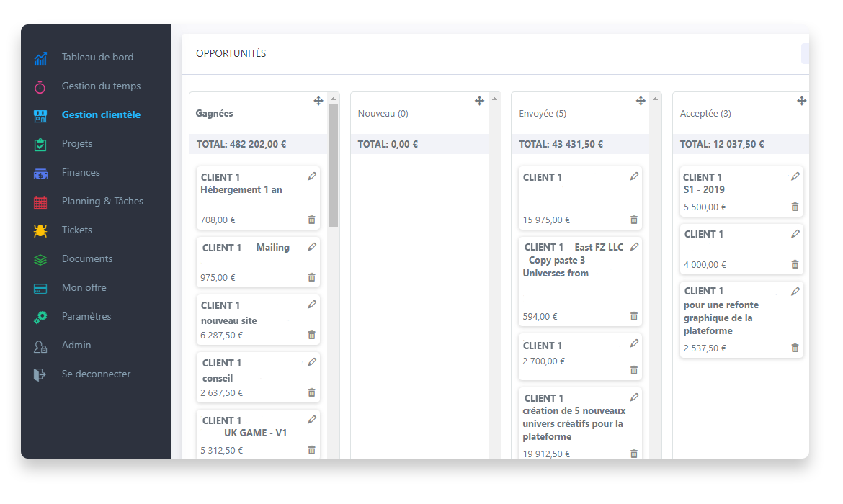Select the Tickets bug icon
843x504 pixels.
point(40,230)
